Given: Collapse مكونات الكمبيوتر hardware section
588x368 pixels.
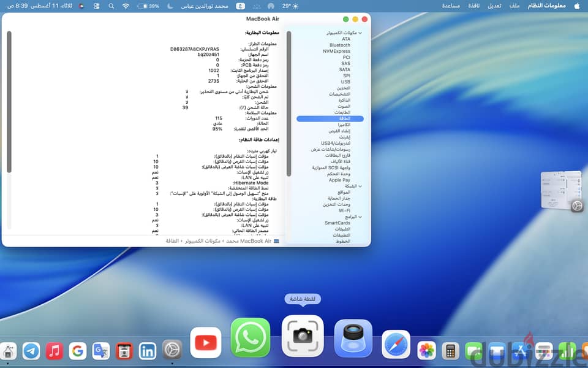Looking at the screenshot, I should click(360, 33).
